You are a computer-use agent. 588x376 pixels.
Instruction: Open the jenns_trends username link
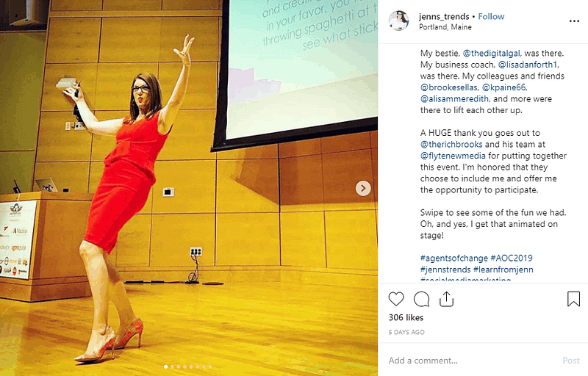coord(444,16)
